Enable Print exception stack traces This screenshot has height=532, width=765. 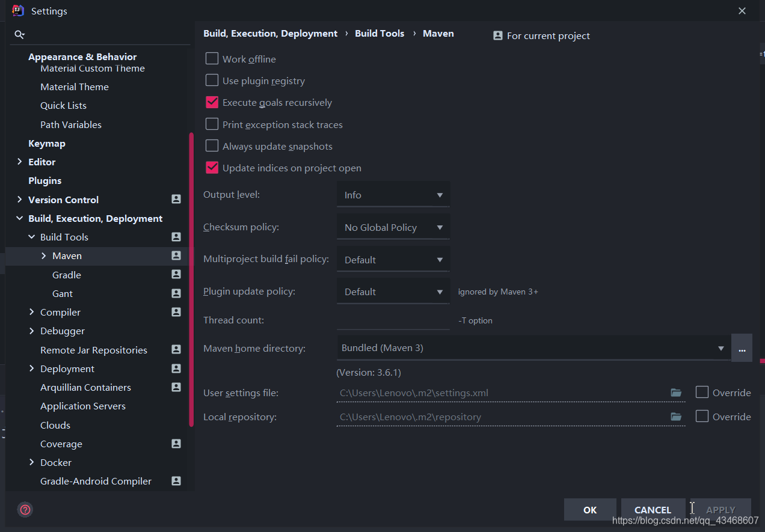pyautogui.click(x=212, y=124)
